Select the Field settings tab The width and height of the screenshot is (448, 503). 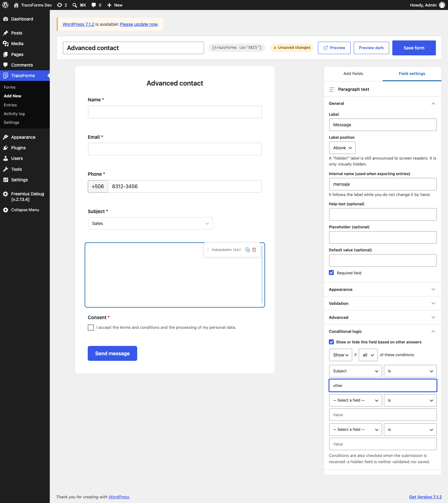click(412, 74)
